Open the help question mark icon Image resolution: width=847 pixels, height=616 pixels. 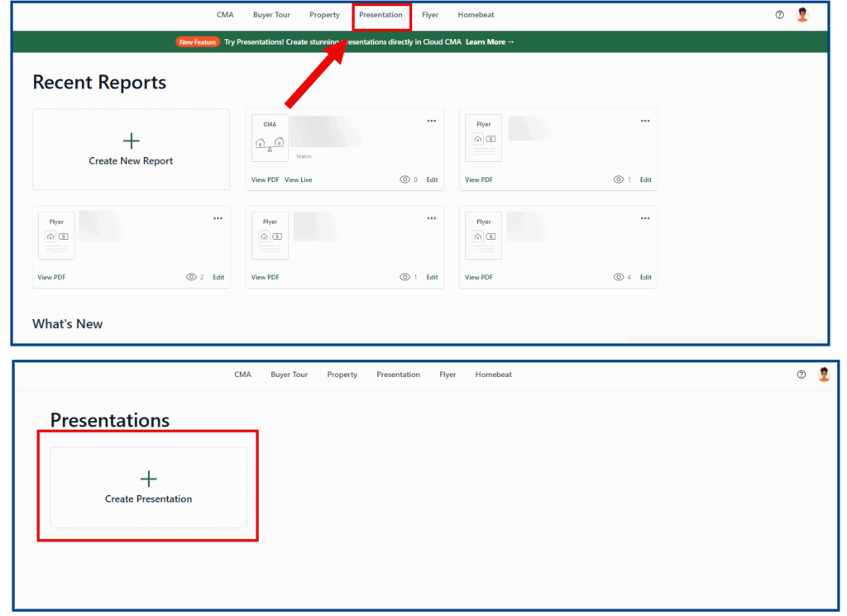coord(778,14)
